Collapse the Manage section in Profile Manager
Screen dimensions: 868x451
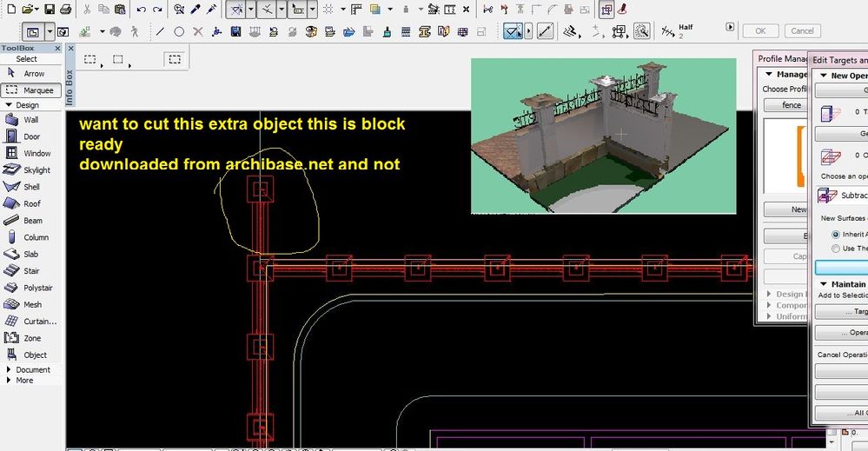[768, 74]
